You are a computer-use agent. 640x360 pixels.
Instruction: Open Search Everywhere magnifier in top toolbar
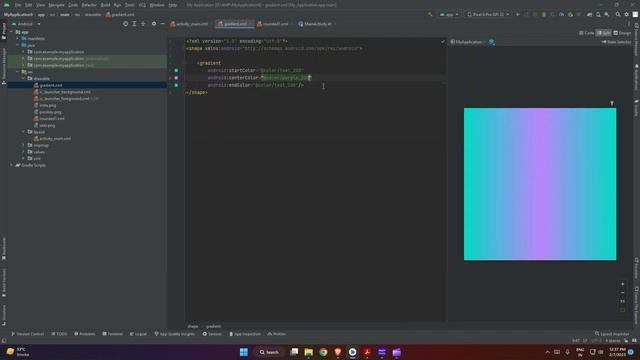point(618,14)
